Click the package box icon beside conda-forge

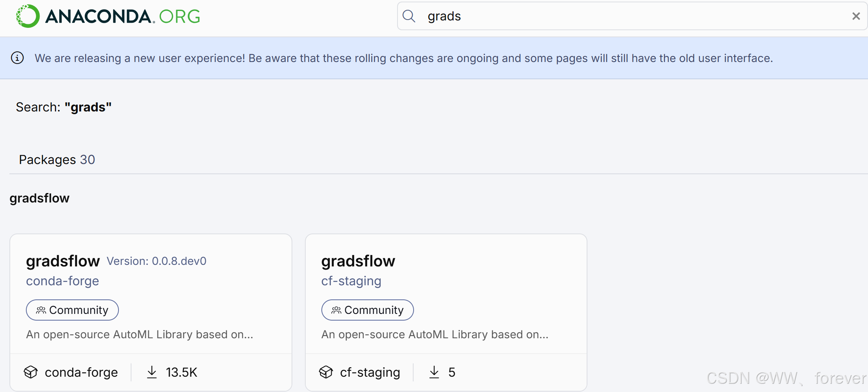(31, 372)
